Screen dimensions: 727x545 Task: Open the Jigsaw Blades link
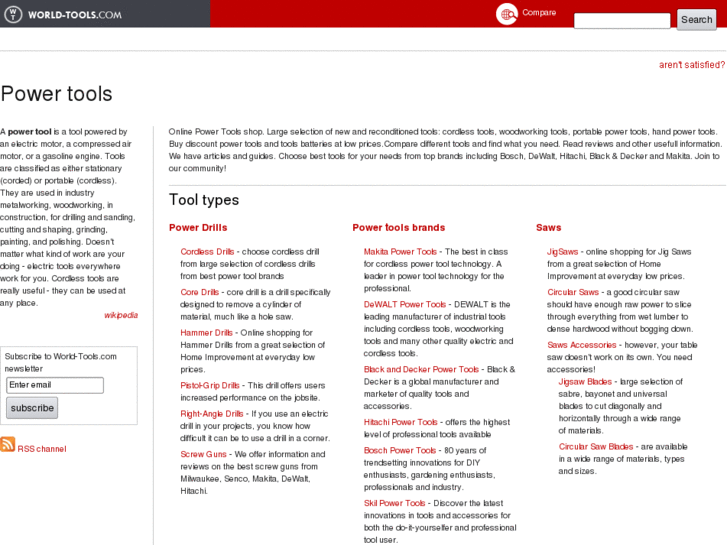click(585, 382)
